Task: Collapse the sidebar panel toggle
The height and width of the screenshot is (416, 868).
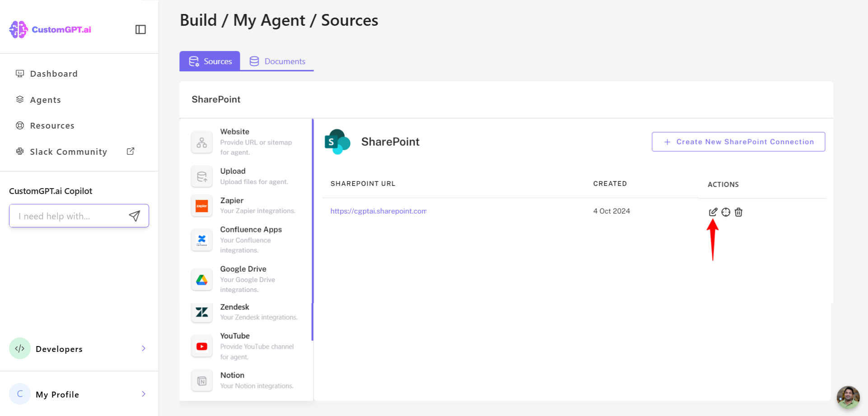Action: click(140, 29)
